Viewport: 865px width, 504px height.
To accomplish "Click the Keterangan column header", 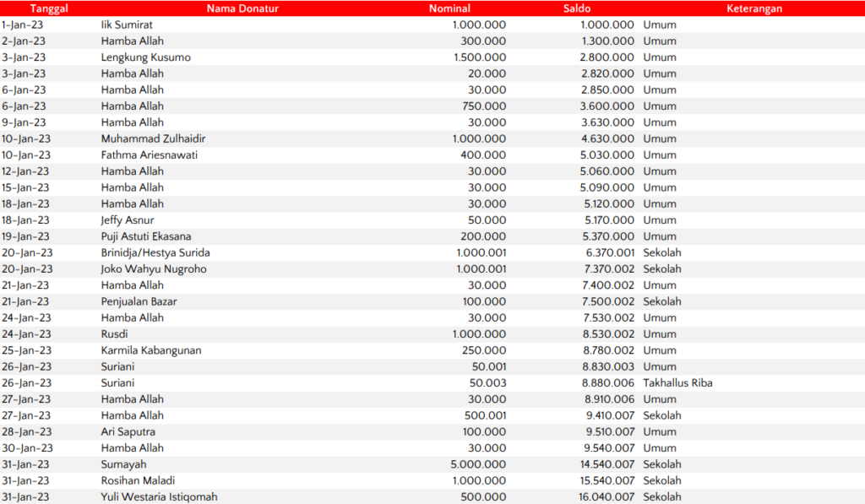I will pos(753,8).
